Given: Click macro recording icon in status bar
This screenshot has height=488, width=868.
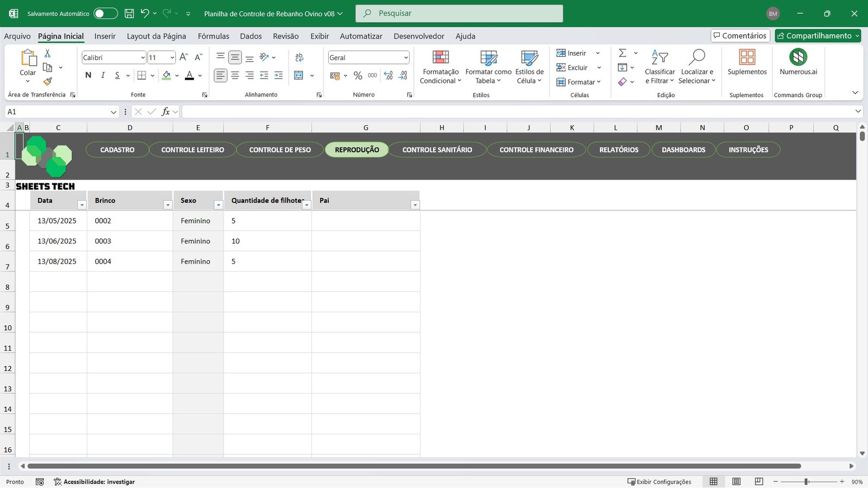Looking at the screenshot, I should point(40,481).
